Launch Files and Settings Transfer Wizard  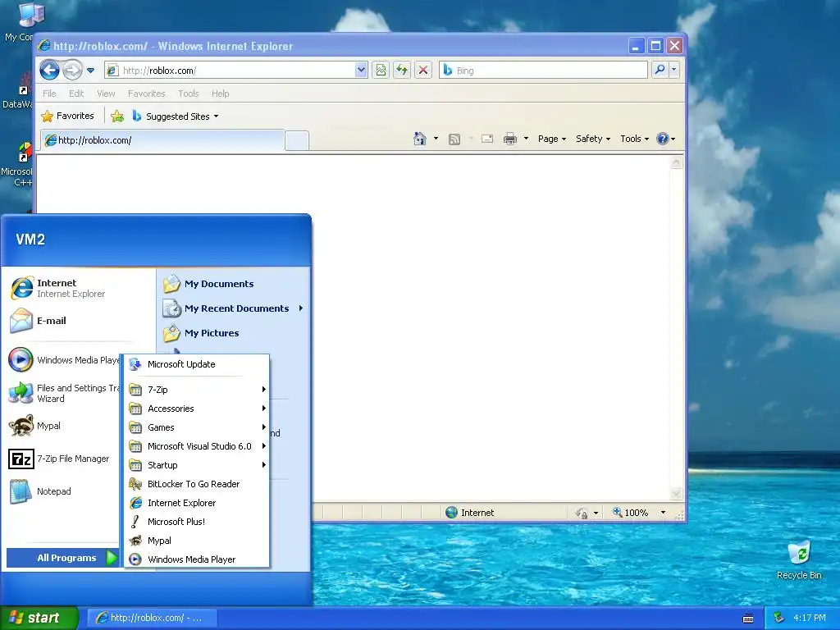coord(63,393)
